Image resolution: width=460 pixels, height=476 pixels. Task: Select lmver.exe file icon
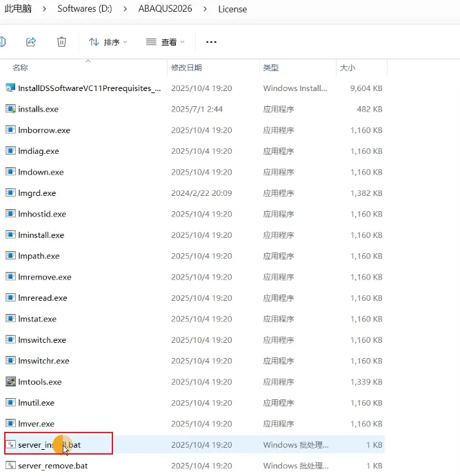(10, 423)
